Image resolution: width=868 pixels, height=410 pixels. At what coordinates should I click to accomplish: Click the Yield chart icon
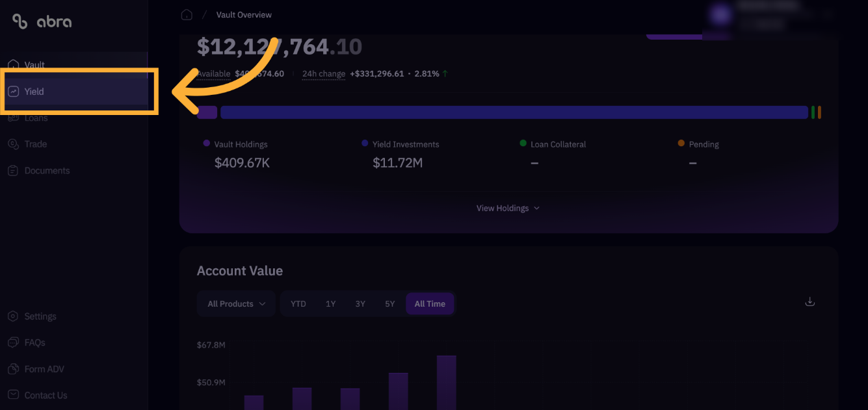tap(13, 92)
